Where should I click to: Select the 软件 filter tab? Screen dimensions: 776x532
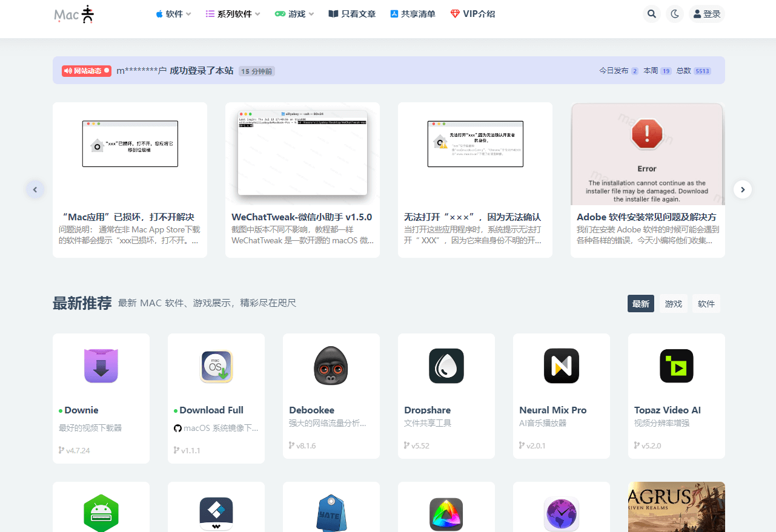pyautogui.click(x=706, y=304)
